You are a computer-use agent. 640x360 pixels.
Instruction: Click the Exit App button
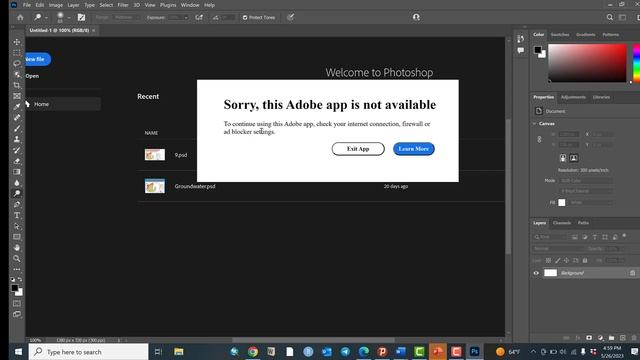(x=358, y=149)
